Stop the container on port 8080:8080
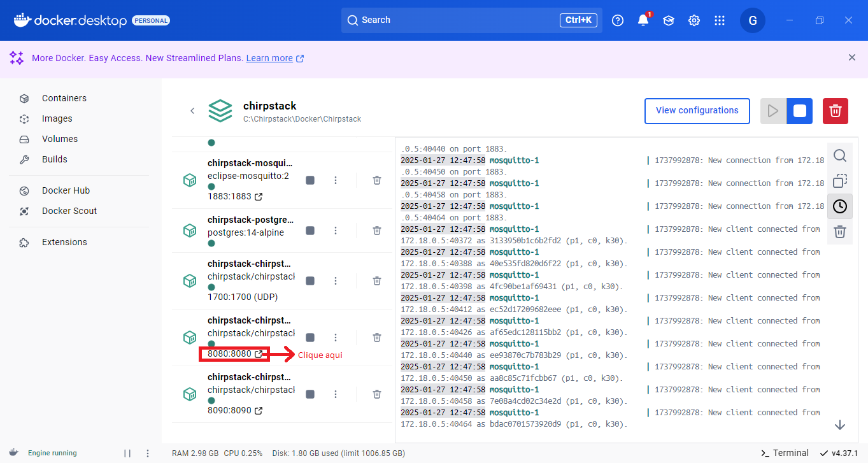The image size is (868, 463). tap(310, 338)
